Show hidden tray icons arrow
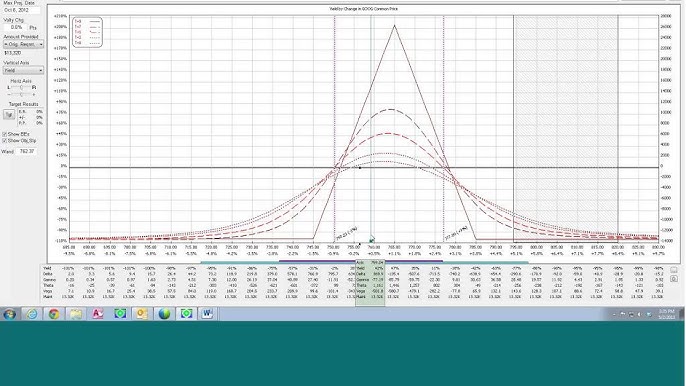The width and height of the screenshot is (686, 386). 614,314
